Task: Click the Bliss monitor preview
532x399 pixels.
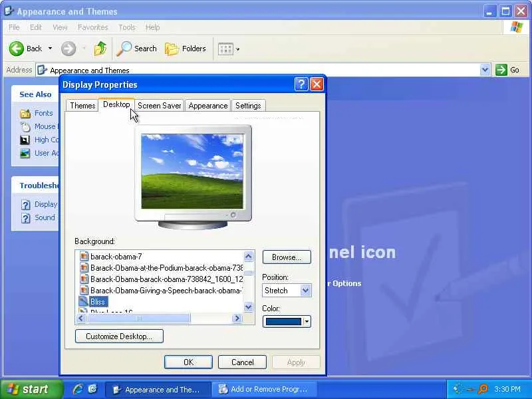Action: [x=192, y=172]
